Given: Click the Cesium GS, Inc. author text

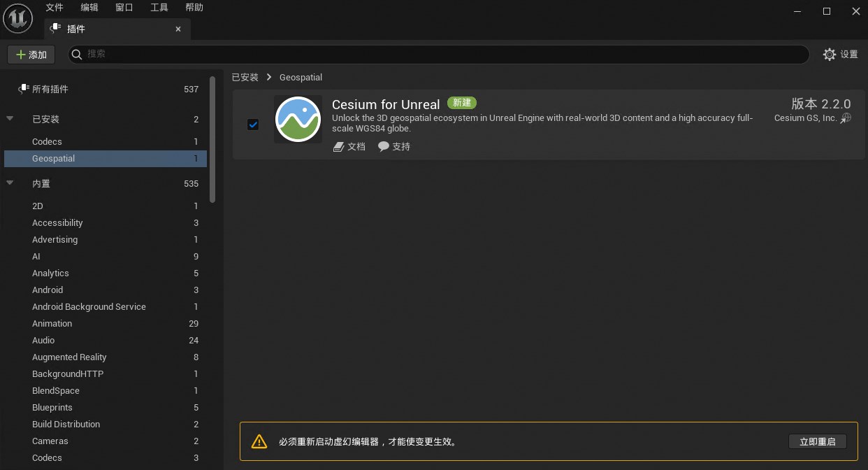Looking at the screenshot, I should (805, 118).
